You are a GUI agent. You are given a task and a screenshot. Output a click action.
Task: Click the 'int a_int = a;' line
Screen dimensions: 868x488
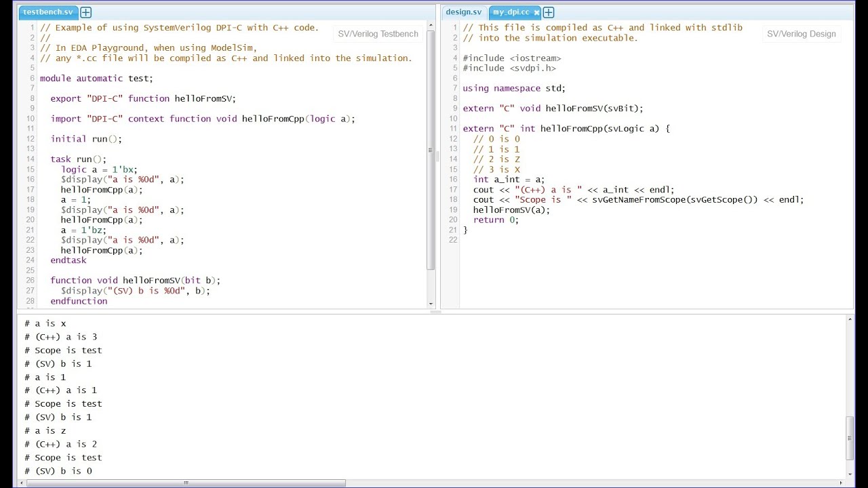(509, 180)
